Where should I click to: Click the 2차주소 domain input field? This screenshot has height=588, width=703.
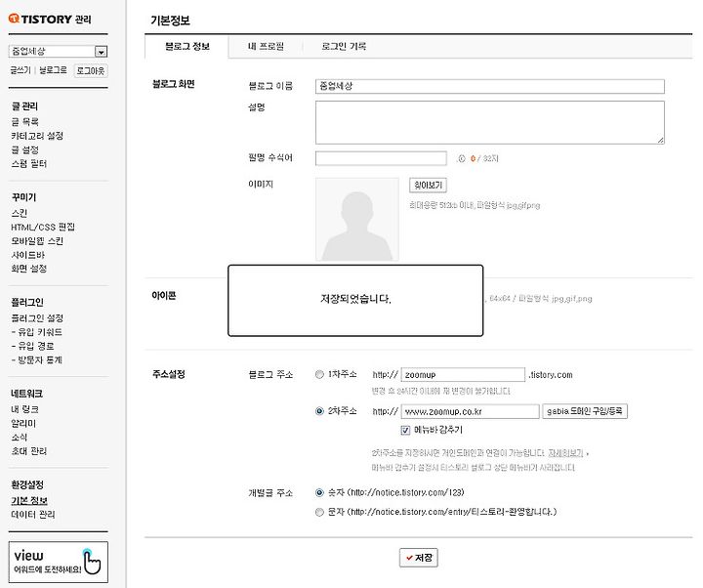(x=470, y=411)
